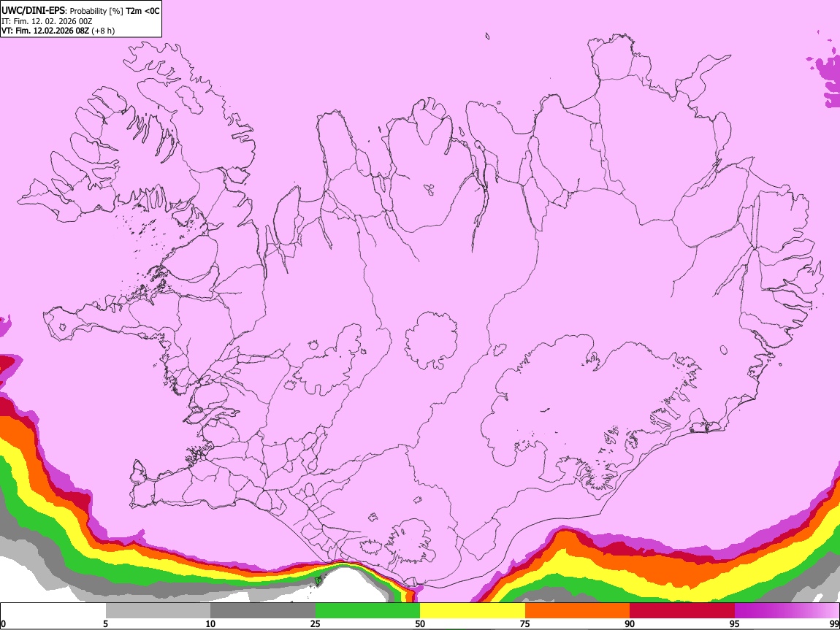840x630 pixels.
Task: Click the legend value label '5'
Action: (105, 623)
